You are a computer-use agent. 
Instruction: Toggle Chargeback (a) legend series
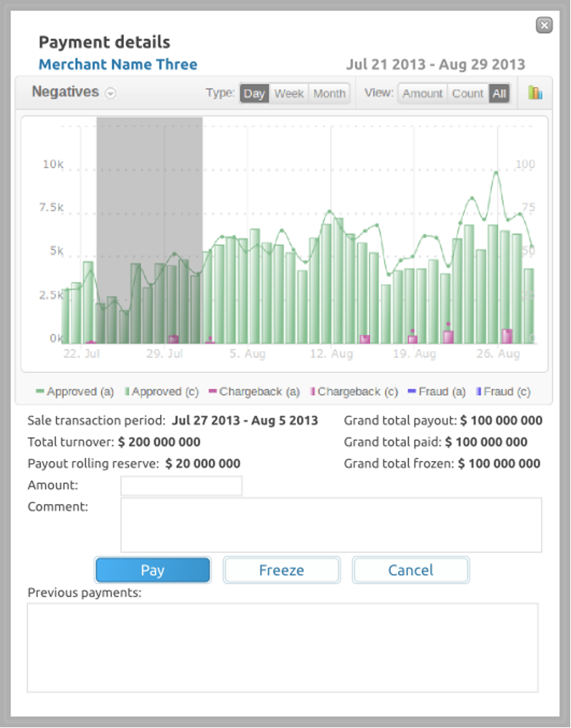tap(254, 392)
